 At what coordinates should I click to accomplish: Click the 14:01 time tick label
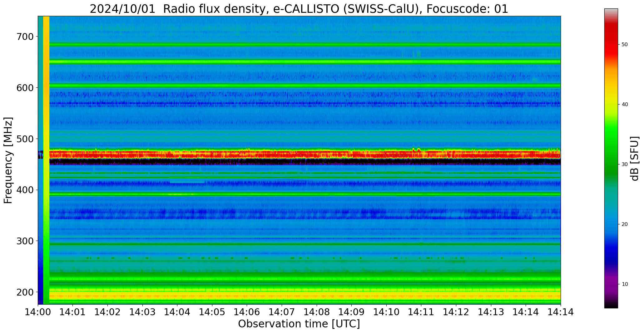click(73, 312)
